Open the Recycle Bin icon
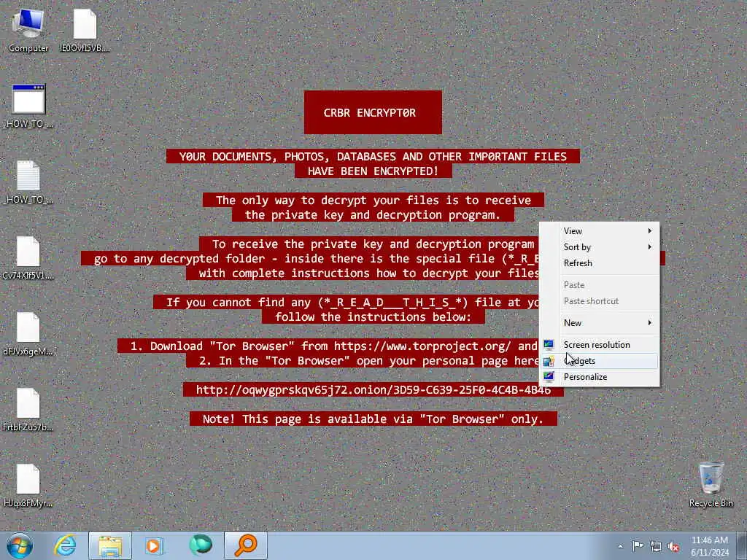The height and width of the screenshot is (560, 747). 711,484
